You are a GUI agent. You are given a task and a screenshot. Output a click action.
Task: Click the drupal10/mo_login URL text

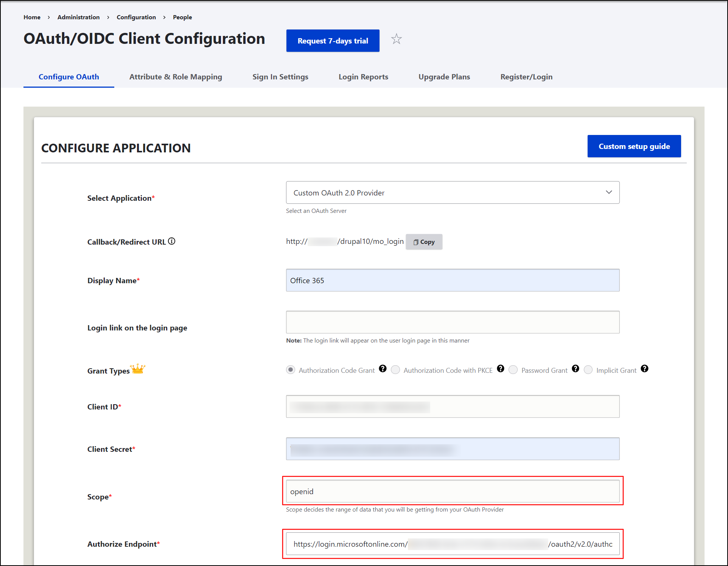click(345, 241)
